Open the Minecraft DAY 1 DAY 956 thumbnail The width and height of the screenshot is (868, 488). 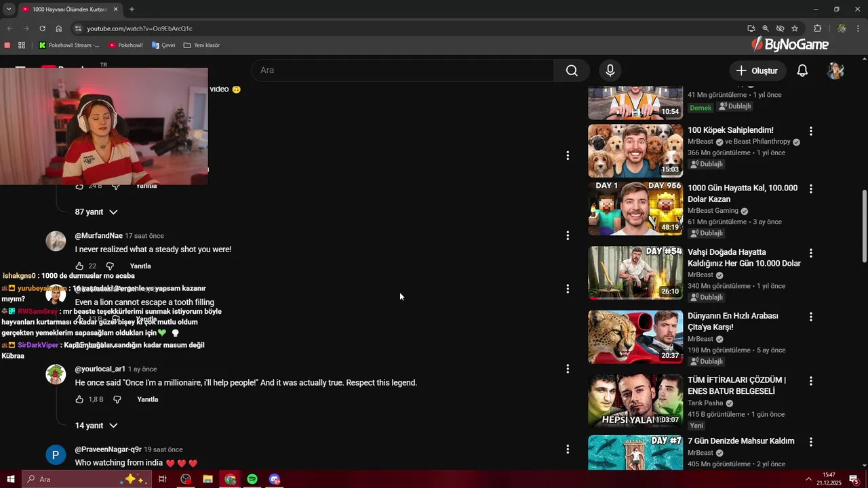pyautogui.click(x=635, y=209)
